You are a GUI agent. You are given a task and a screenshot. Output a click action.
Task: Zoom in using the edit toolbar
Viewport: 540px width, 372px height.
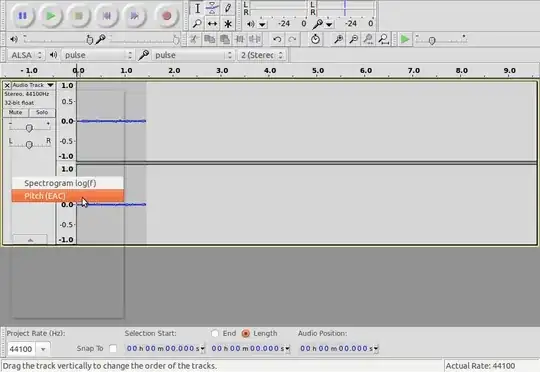coord(339,39)
